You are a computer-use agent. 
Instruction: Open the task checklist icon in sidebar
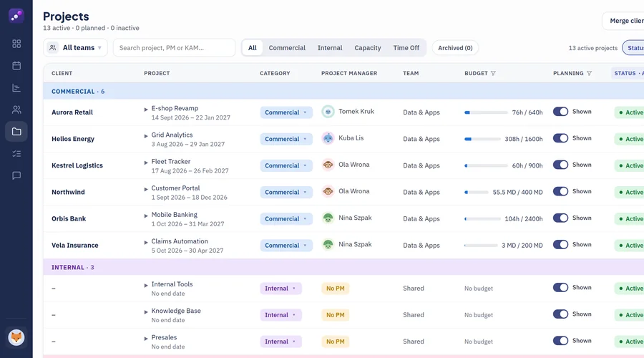pyautogui.click(x=16, y=154)
